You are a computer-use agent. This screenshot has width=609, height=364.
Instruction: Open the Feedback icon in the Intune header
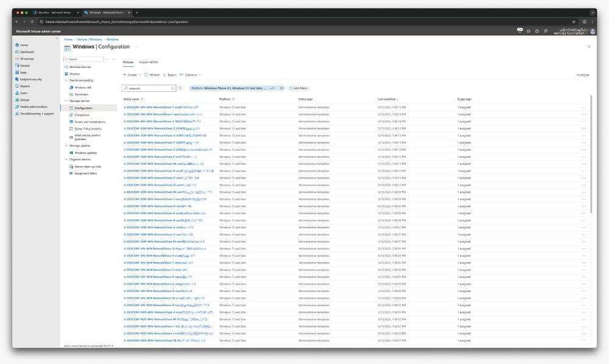[546, 31]
